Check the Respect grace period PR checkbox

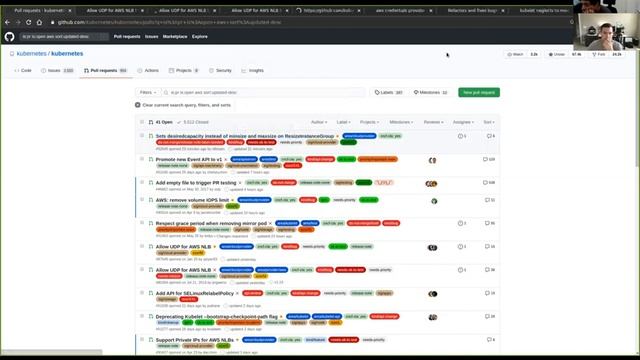(142, 223)
